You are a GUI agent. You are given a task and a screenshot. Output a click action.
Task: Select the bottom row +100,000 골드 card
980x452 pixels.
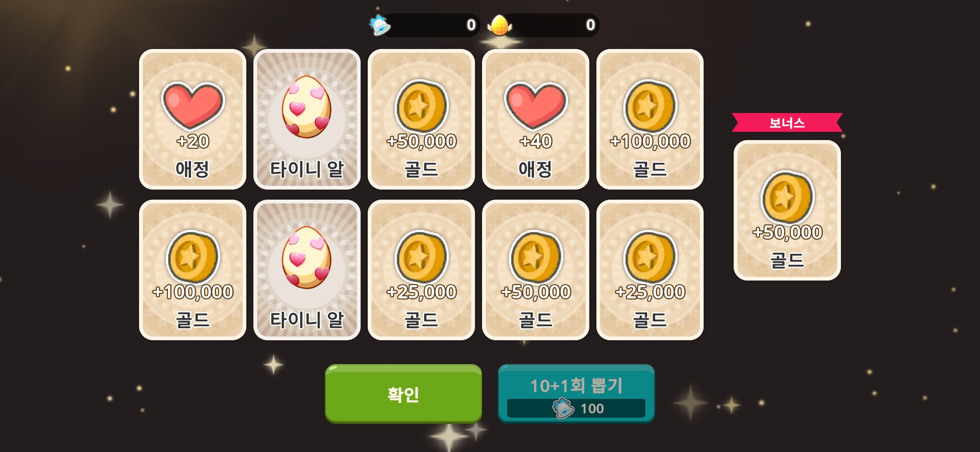pyautogui.click(x=193, y=270)
